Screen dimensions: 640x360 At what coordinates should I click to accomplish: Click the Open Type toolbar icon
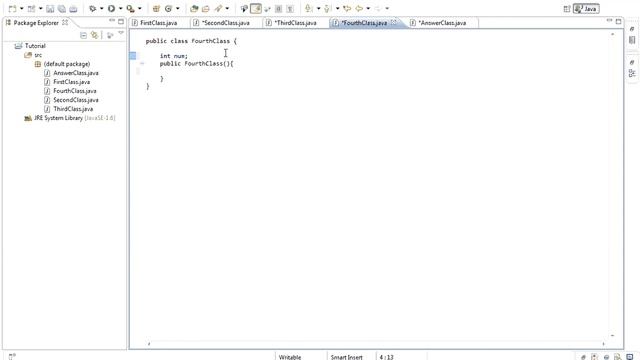(194, 9)
